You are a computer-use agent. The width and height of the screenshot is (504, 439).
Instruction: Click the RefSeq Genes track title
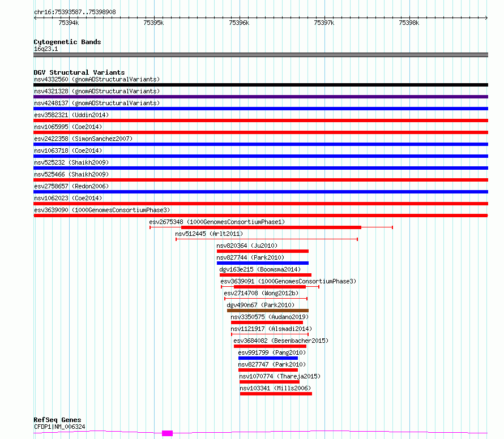[57, 420]
